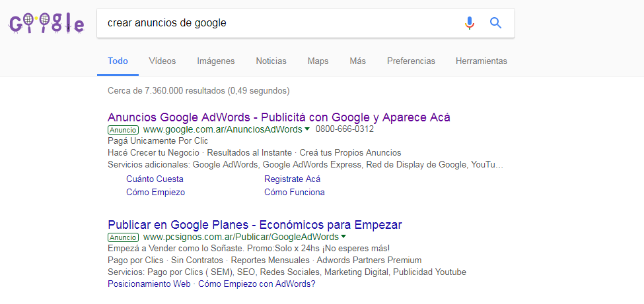This screenshot has height=304, width=644.
Task: Click the 'Cerca de 7.360.000 resultados' stats text
Action: (x=199, y=91)
